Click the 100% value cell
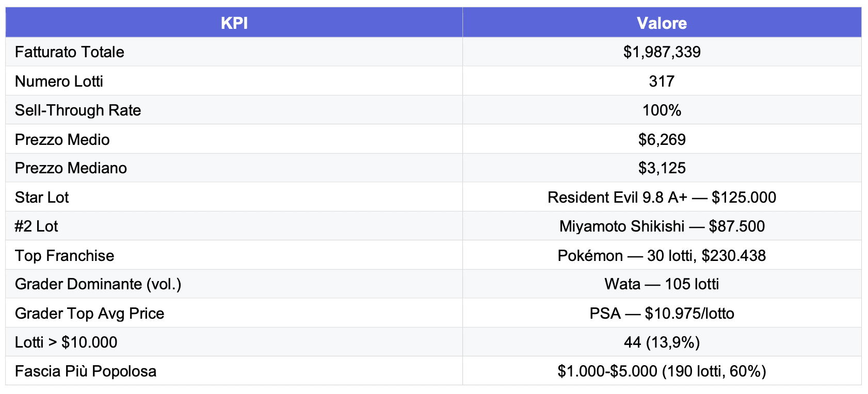Screen dimensions: 868x394 [662, 110]
